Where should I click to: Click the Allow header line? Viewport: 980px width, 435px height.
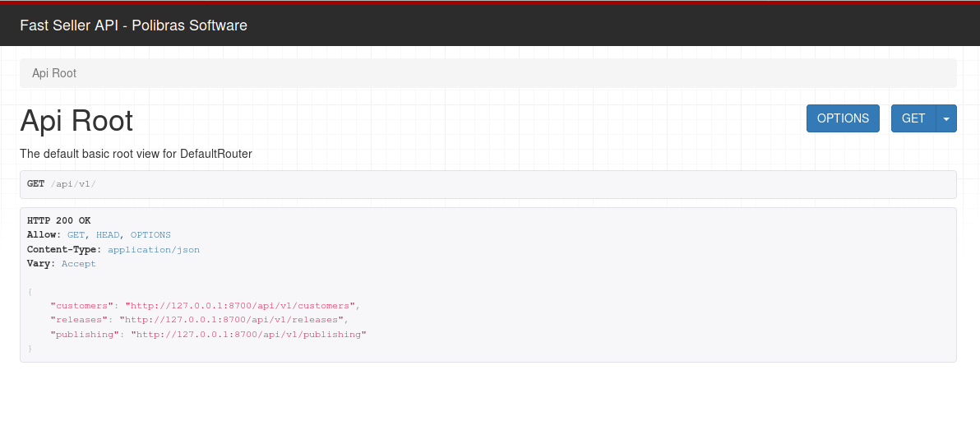[x=99, y=235]
